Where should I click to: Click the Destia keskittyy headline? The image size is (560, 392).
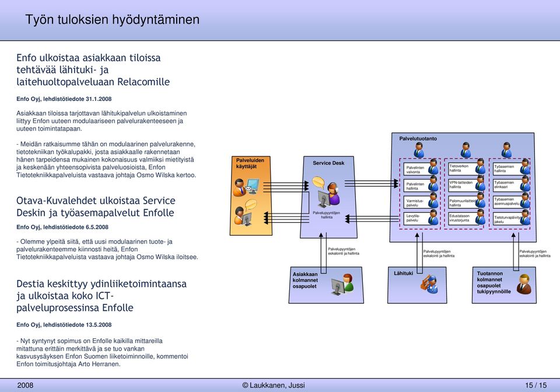point(101,296)
